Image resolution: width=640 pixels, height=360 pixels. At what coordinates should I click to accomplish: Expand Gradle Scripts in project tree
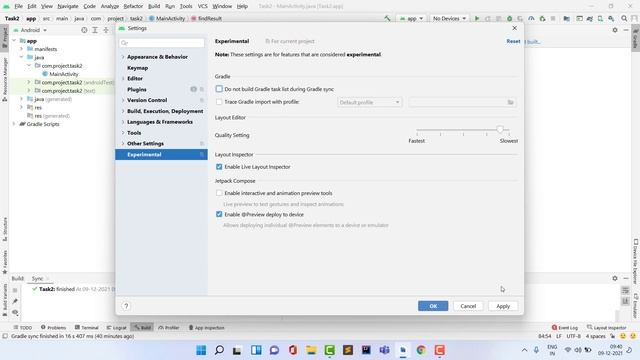coord(14,124)
